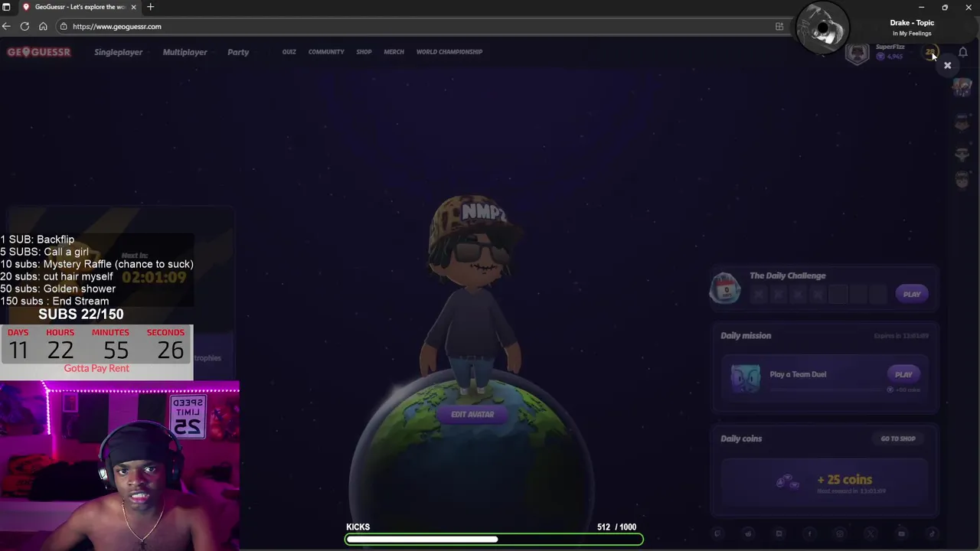Open the World Championship link
This screenshot has width=980, height=551.
[x=449, y=52]
